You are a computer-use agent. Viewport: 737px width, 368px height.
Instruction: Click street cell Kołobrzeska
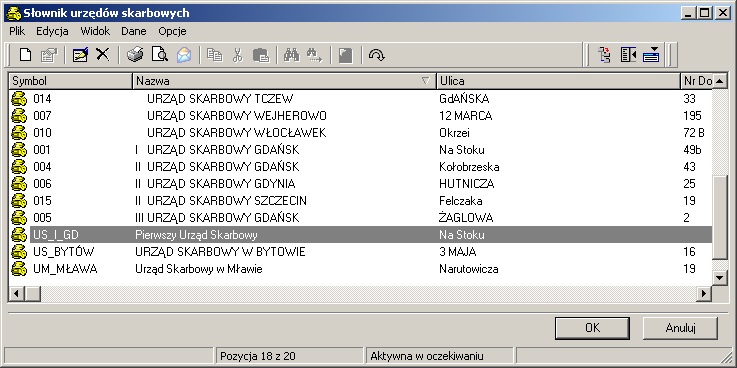(x=469, y=167)
